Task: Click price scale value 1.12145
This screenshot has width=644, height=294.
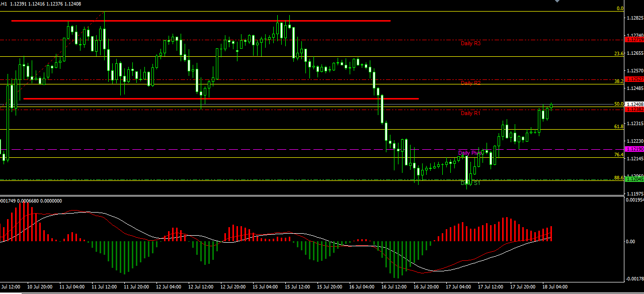Action: click(635, 159)
